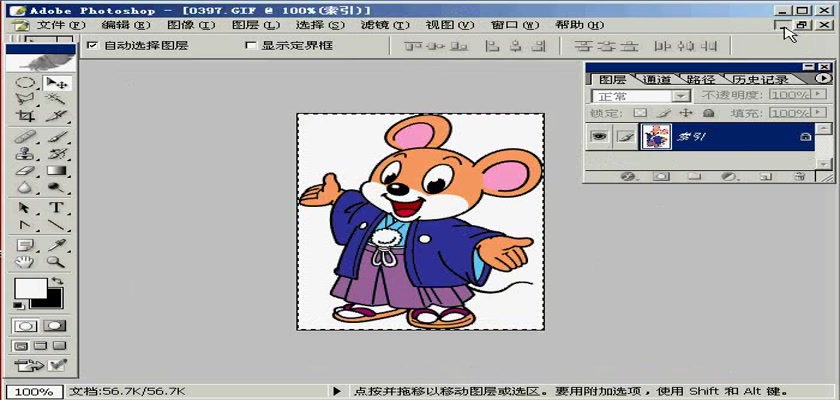The image size is (840, 400).
Task: Select the Crop tool
Action: point(25,115)
